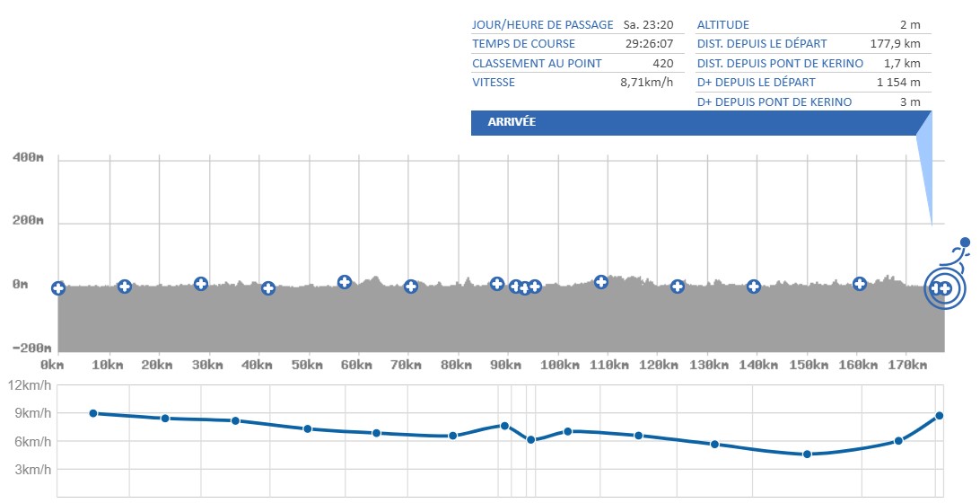Viewport: 980px width, 503px height.
Task: Select the checkpoint marker near 140km
Action: pyautogui.click(x=754, y=287)
